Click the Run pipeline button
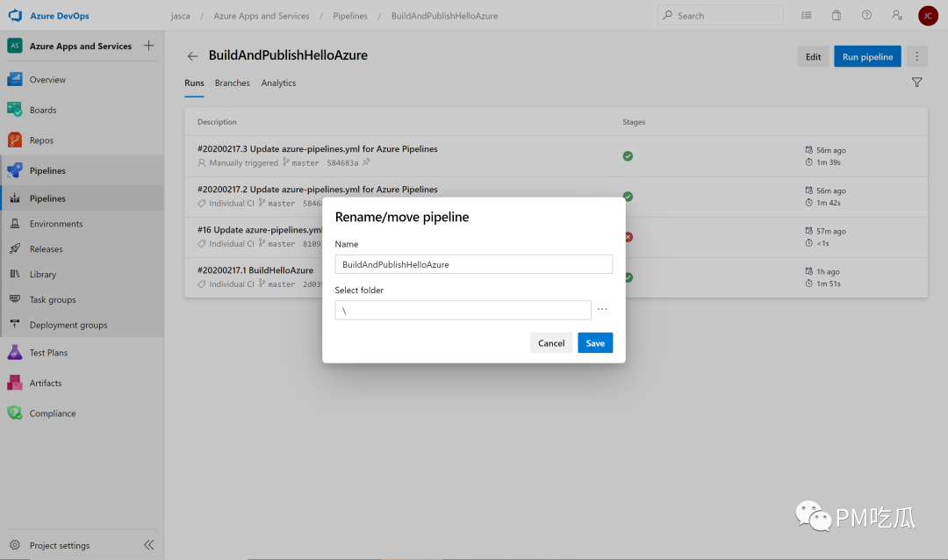Screen dimensions: 948x560 pos(867,56)
